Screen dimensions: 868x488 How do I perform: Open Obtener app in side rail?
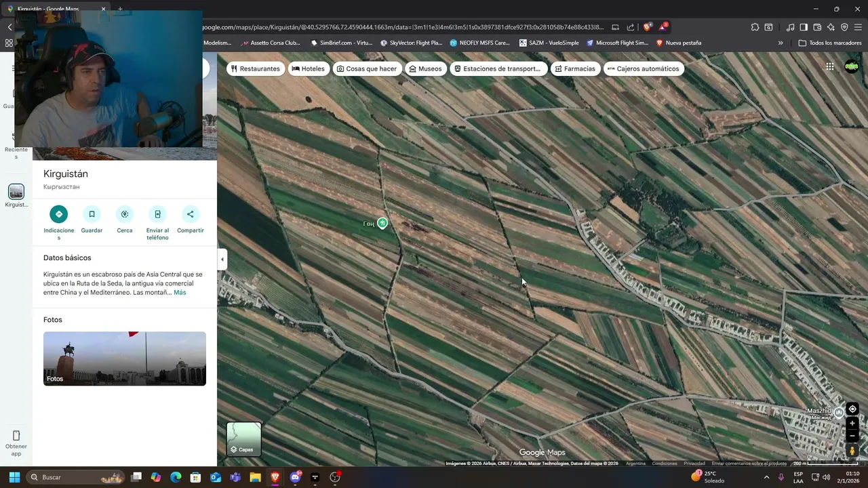(x=16, y=443)
